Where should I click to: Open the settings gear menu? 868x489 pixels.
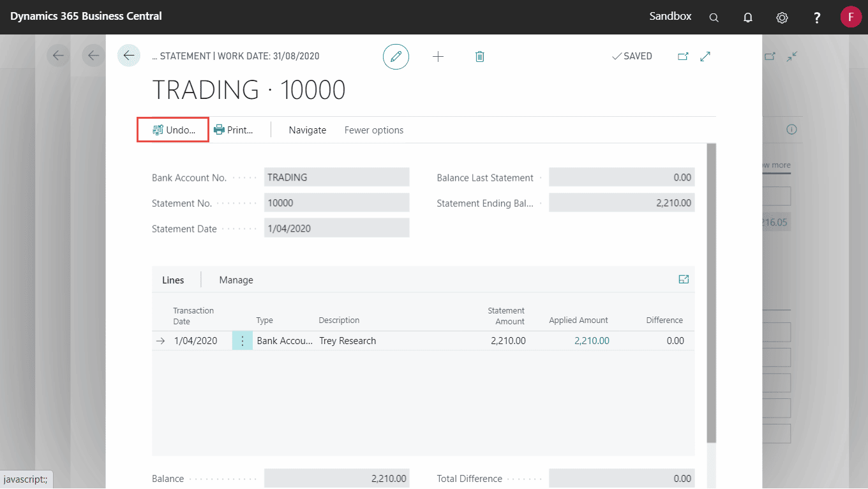[782, 17]
